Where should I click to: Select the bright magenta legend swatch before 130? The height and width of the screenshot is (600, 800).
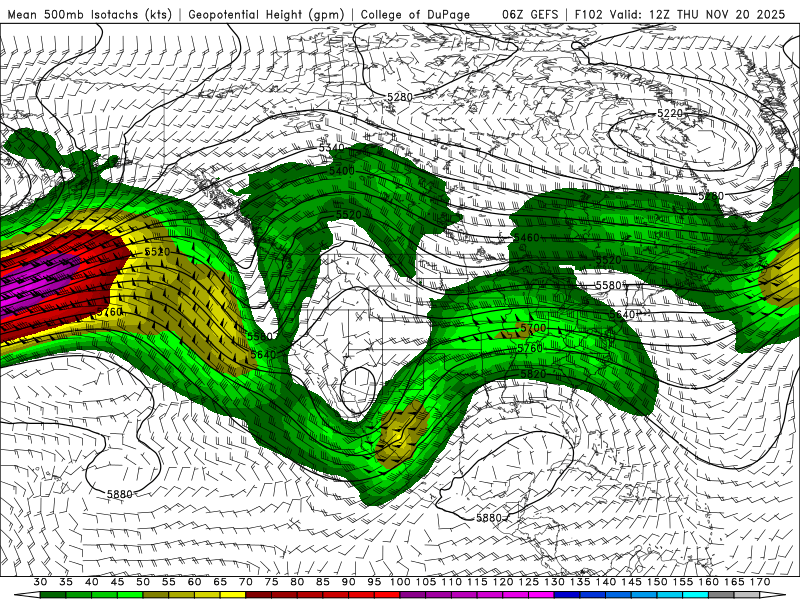tap(541, 595)
